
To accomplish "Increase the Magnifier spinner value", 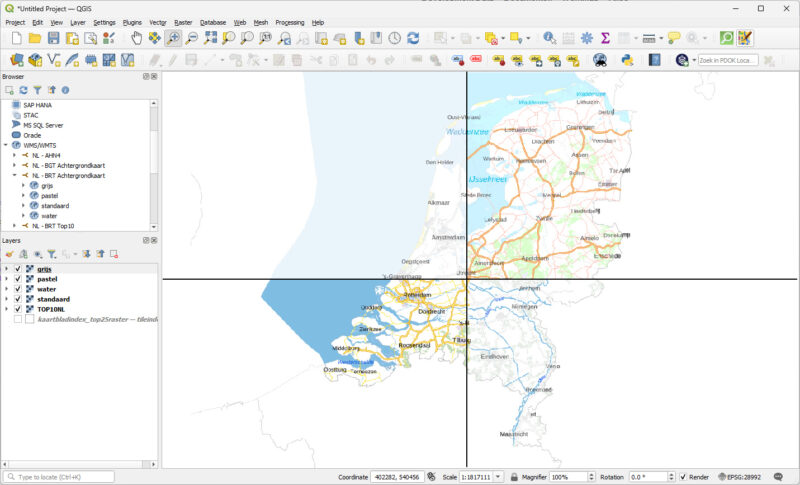I will point(591,475).
